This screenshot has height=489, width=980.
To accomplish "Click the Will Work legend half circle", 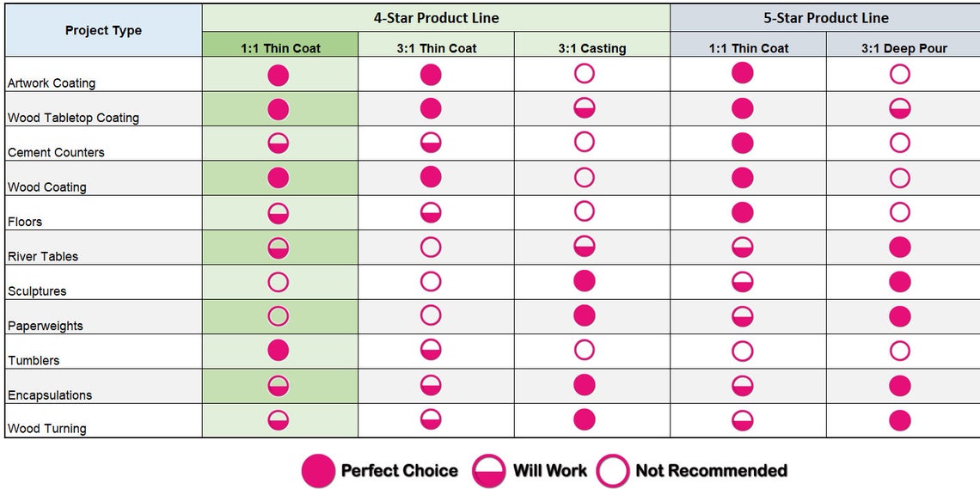I will [x=489, y=471].
